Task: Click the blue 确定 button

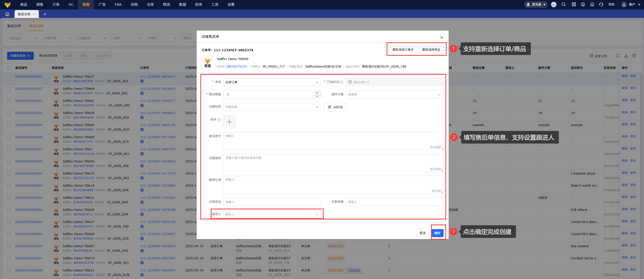Action: tap(437, 233)
